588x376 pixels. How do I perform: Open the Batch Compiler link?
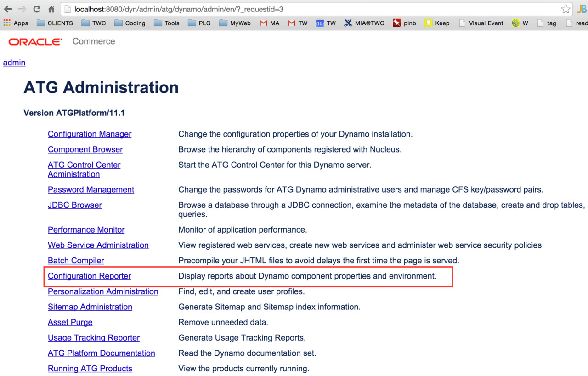click(76, 261)
